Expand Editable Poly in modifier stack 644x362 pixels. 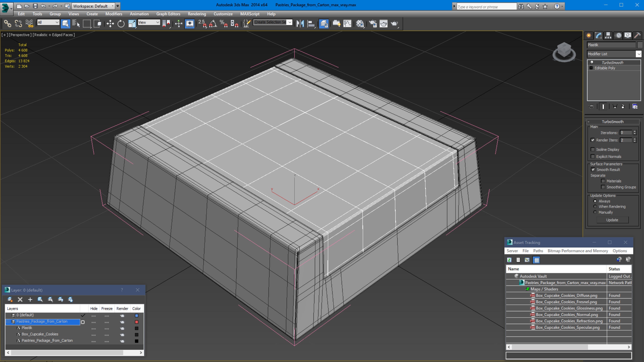(591, 68)
